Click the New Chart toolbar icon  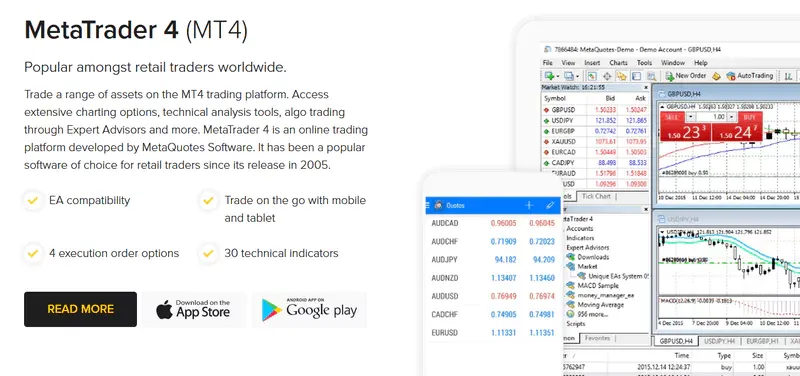(x=549, y=76)
